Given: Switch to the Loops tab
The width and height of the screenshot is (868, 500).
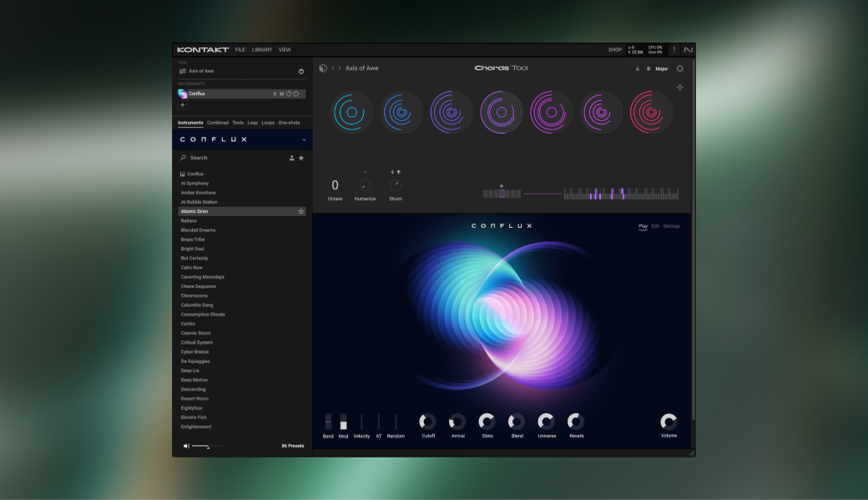Looking at the screenshot, I should 268,123.
